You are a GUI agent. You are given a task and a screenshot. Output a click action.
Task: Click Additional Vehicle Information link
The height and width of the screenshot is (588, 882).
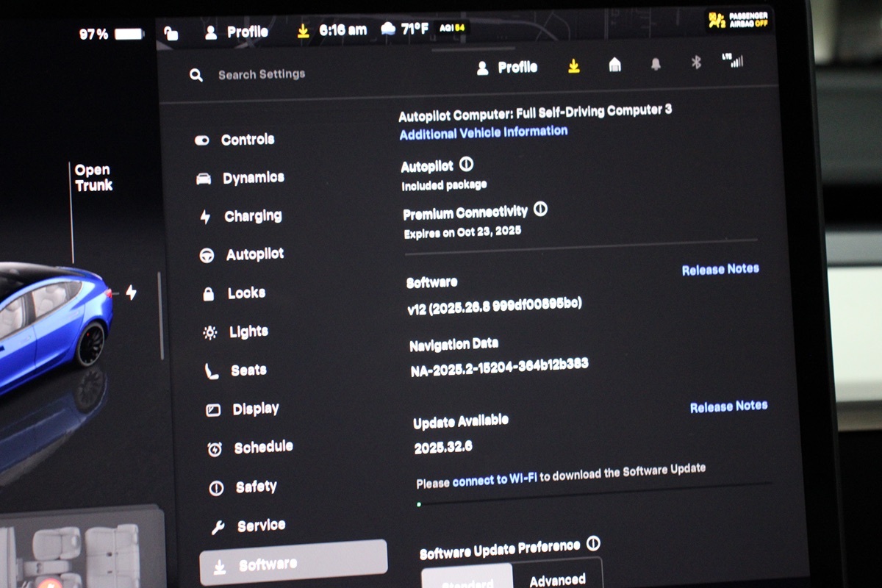[483, 133]
